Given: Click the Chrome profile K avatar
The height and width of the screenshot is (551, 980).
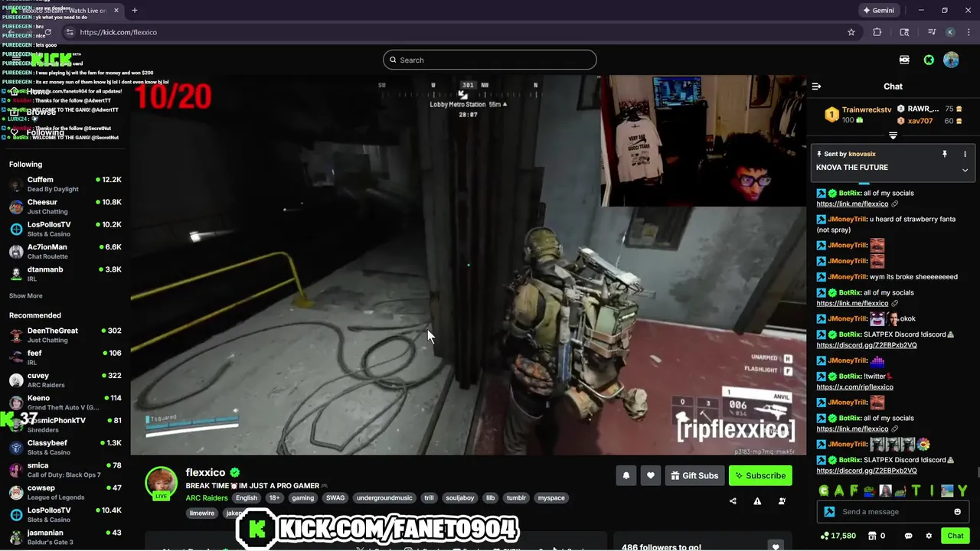Looking at the screenshot, I should coord(950,32).
